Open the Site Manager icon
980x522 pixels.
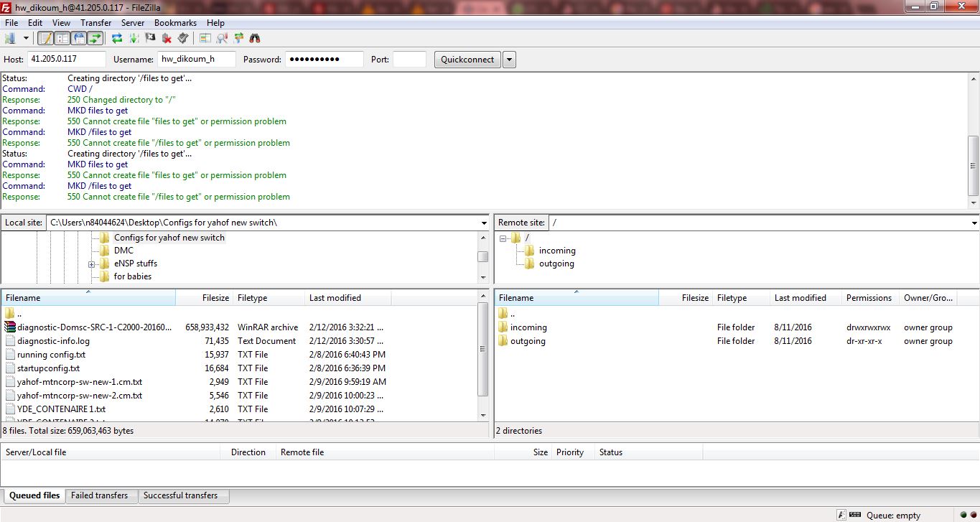[x=10, y=38]
